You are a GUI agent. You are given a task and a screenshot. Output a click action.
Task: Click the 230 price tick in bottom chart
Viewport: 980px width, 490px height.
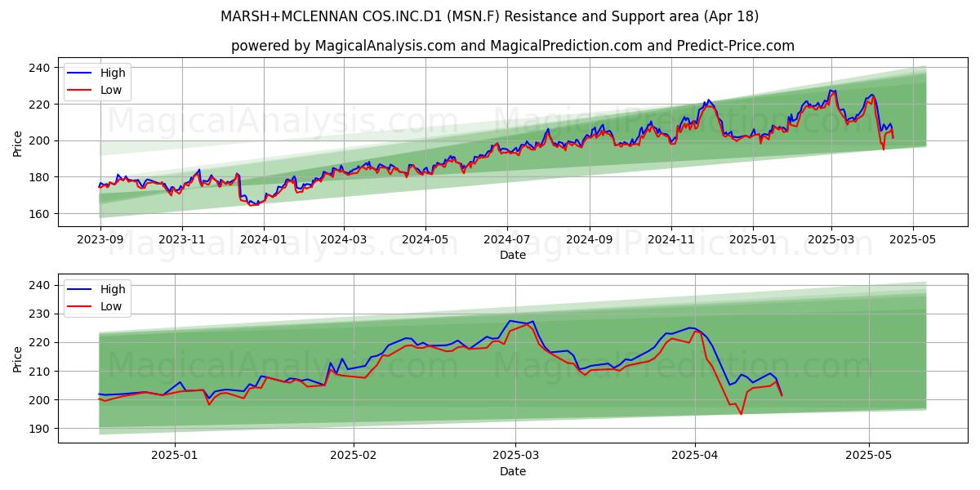click(x=41, y=314)
